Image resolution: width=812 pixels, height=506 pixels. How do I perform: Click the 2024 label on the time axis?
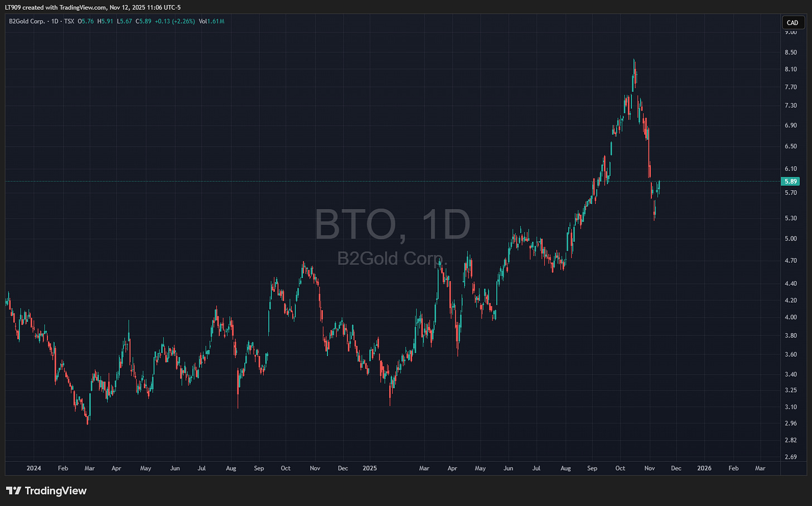(x=33, y=468)
